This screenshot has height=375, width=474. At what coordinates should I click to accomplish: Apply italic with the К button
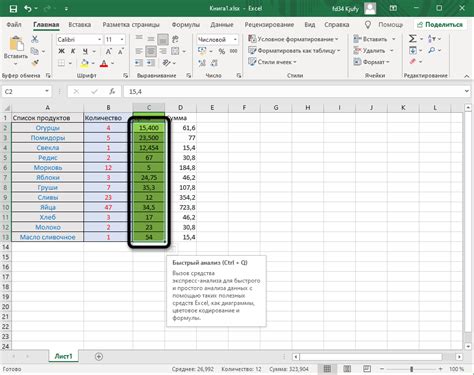tap(73, 51)
